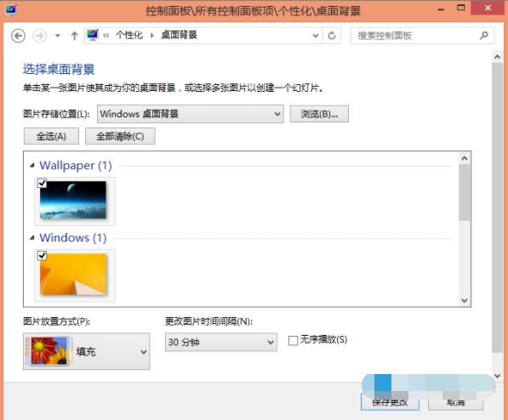Click the Forward navigation arrow

click(40, 36)
